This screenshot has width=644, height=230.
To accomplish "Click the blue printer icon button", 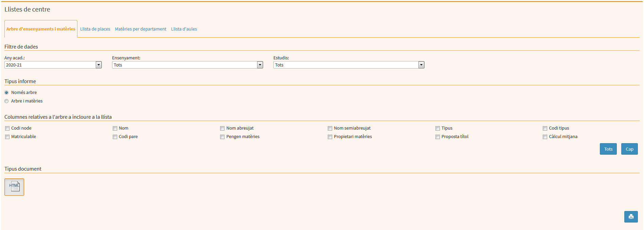I will point(631,217).
